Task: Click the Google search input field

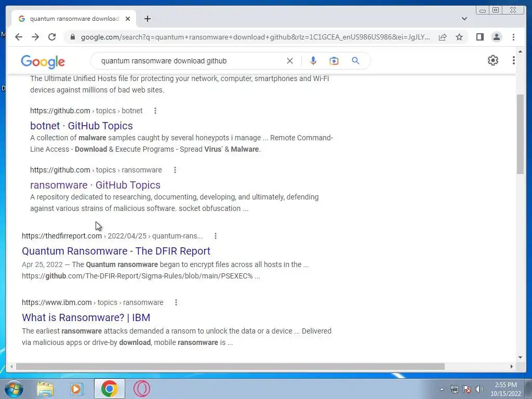Action: point(190,61)
